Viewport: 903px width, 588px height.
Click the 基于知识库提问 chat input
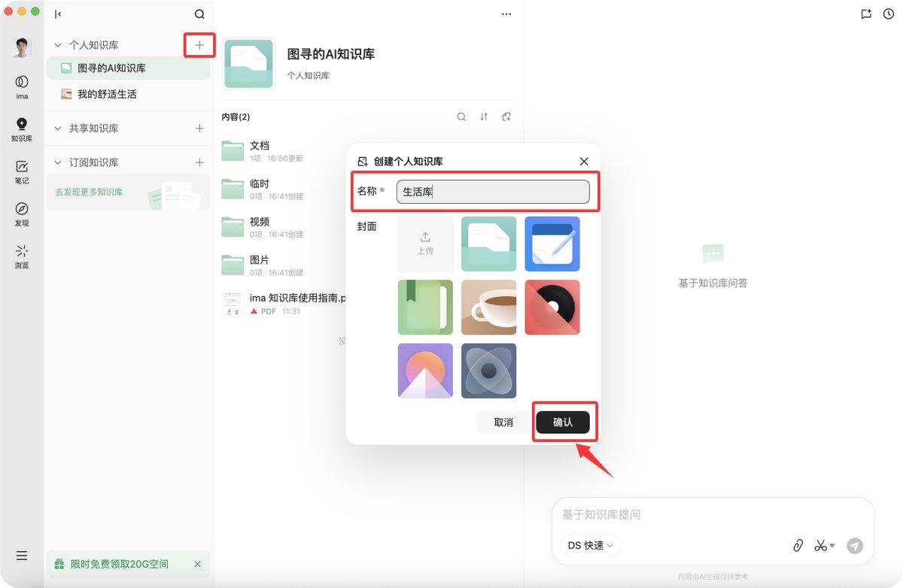[713, 515]
